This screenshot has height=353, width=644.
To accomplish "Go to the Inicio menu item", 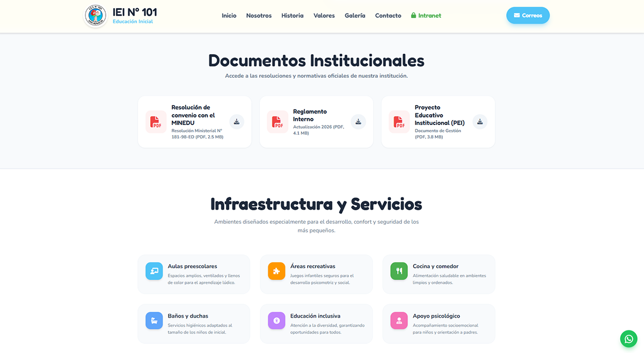I will click(x=229, y=16).
